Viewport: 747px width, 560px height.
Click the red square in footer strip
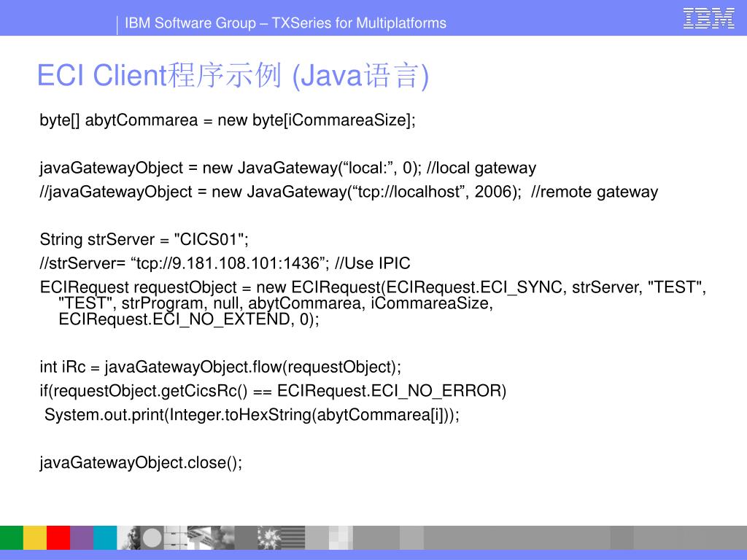[x=58, y=537]
